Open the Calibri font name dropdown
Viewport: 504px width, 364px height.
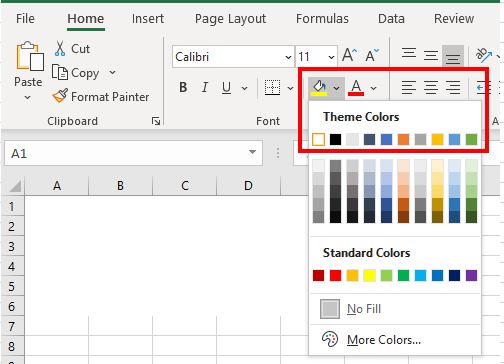click(x=288, y=57)
